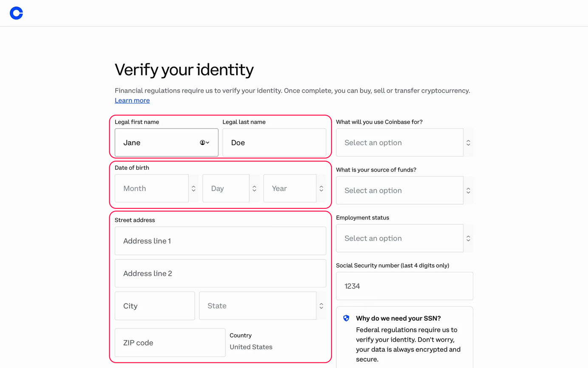The width and height of the screenshot is (588, 368).
Task: Click the up/down arrows beside the State field
Action: 321,305
